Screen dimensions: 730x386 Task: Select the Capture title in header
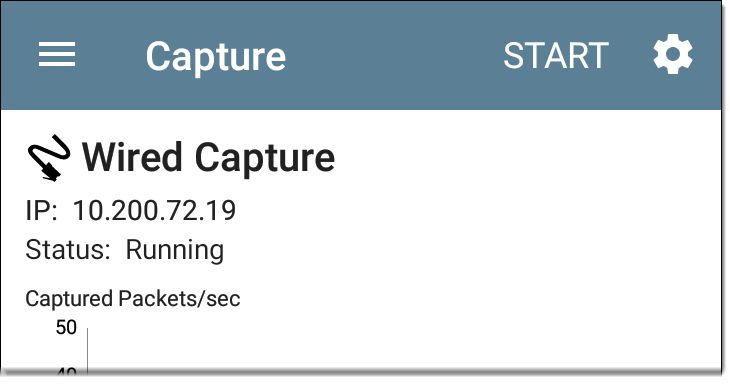(x=216, y=57)
